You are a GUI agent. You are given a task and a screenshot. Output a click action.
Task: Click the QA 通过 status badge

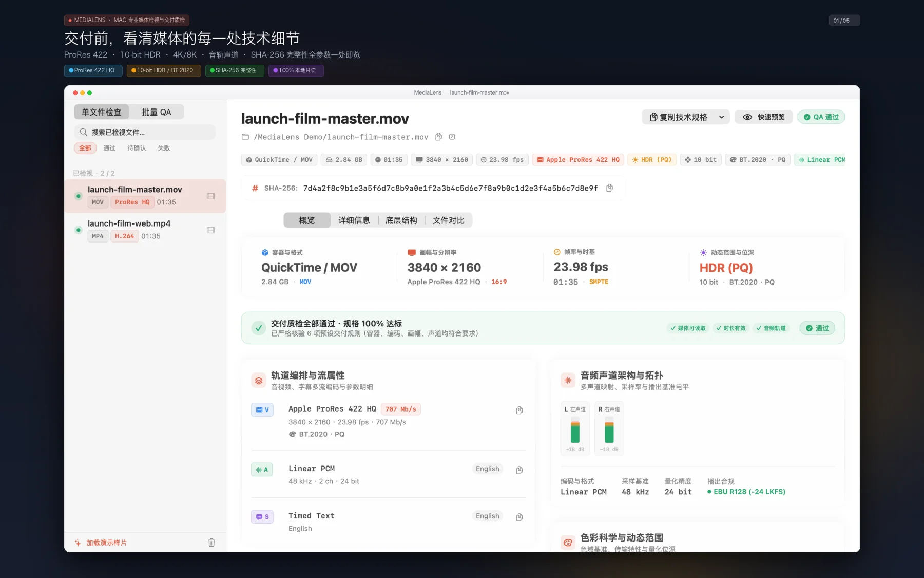point(821,117)
